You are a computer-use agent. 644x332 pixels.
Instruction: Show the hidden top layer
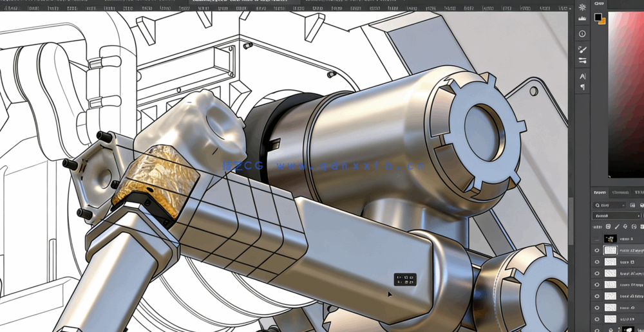pos(597,239)
